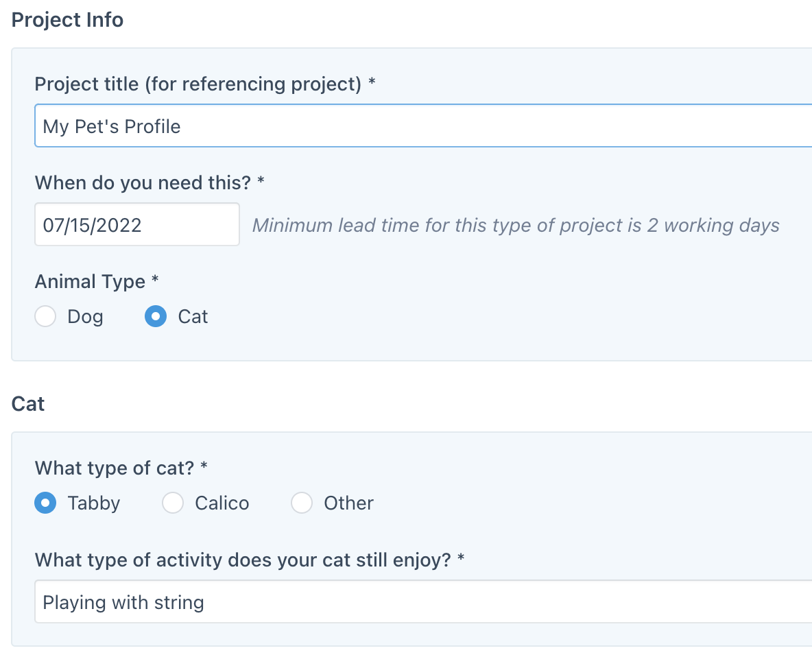
Task: Click inside the field containing Playing with string
Action: tap(274, 601)
